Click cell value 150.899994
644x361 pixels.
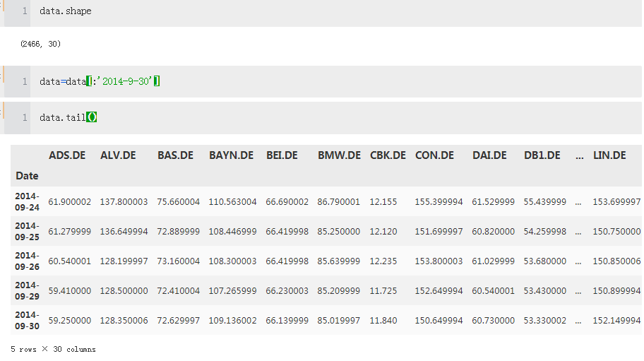click(616, 290)
